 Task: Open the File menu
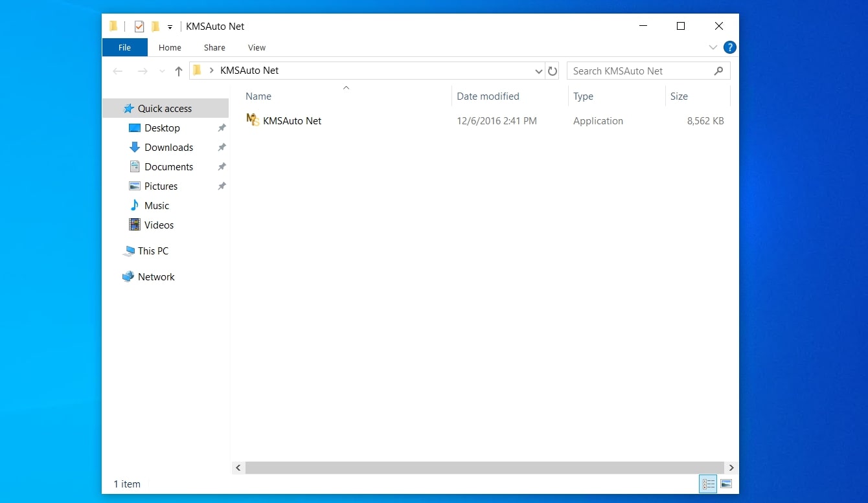124,47
